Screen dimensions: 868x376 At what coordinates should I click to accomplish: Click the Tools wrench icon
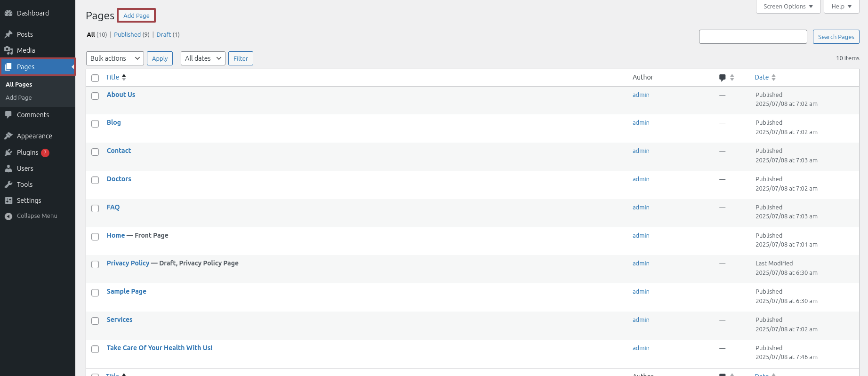(x=8, y=184)
